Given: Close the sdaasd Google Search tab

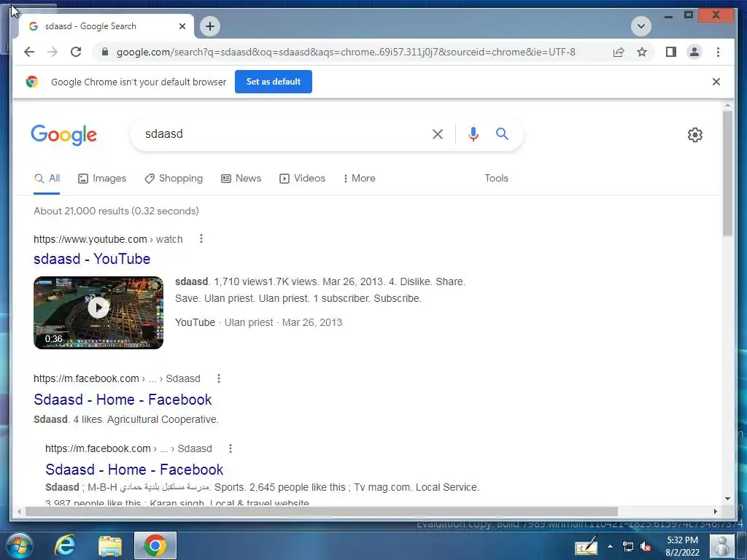Looking at the screenshot, I should [182, 26].
